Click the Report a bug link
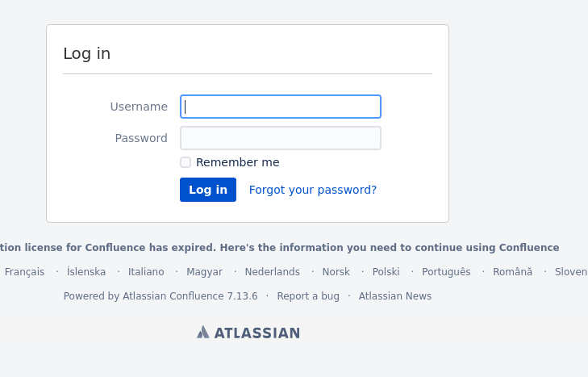588x377 pixels. click(308, 296)
